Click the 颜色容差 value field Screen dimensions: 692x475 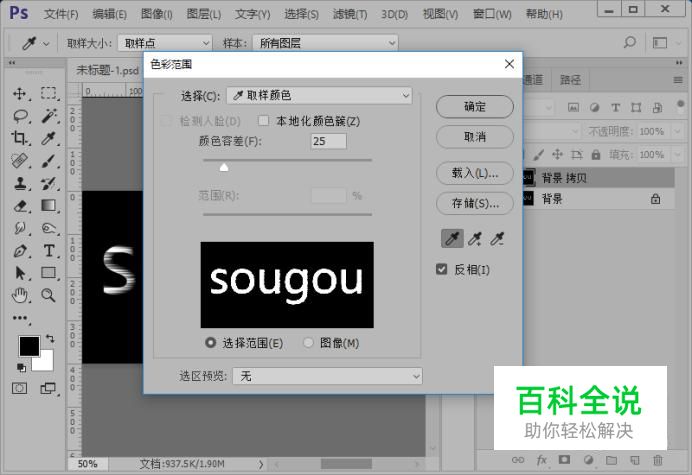click(x=328, y=141)
